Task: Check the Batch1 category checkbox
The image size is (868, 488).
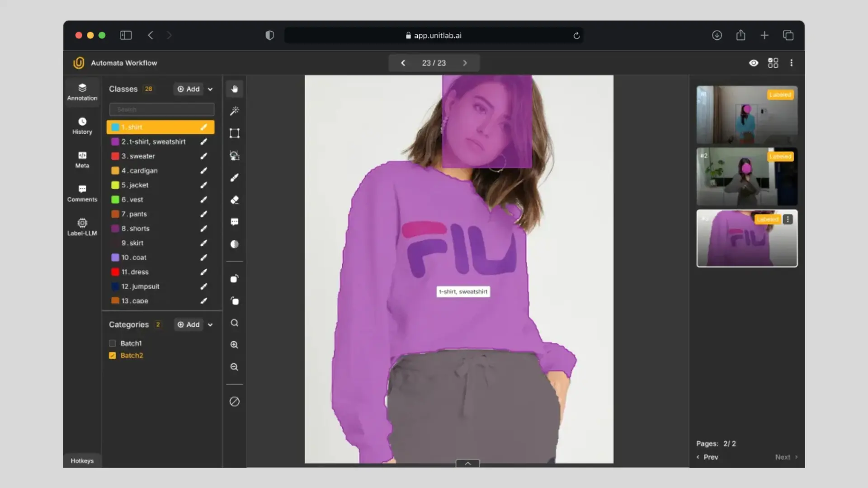Action: click(113, 343)
